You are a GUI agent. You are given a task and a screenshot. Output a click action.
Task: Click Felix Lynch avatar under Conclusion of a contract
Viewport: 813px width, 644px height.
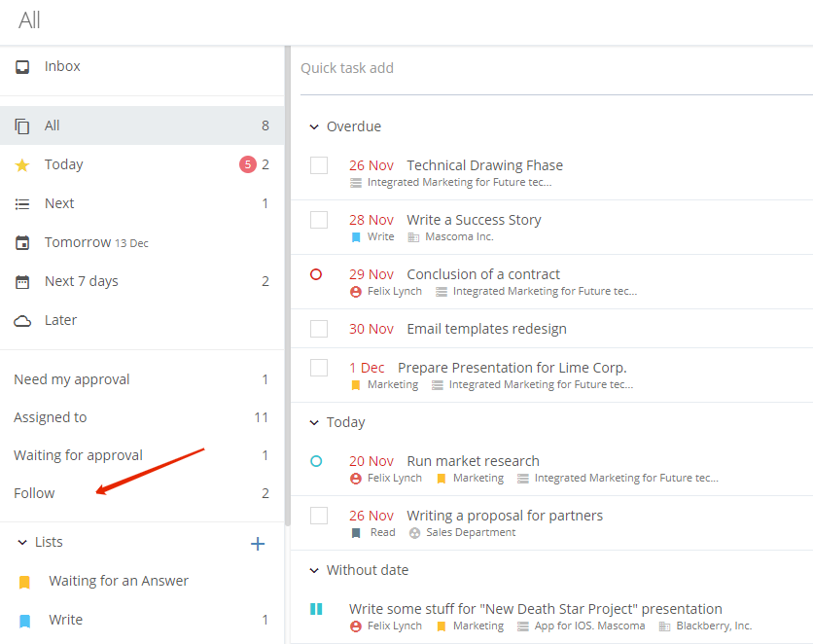tap(356, 292)
